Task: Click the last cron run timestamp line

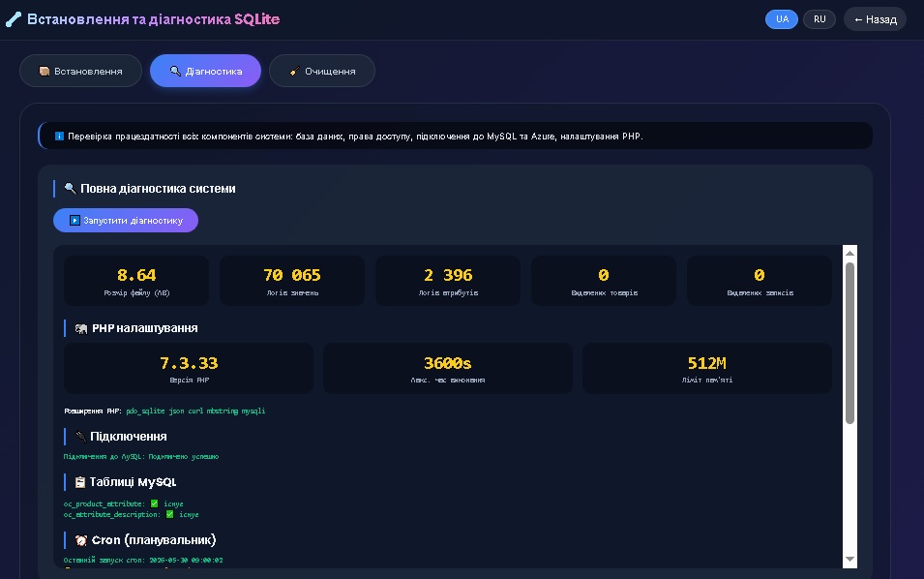Action: pos(143,561)
